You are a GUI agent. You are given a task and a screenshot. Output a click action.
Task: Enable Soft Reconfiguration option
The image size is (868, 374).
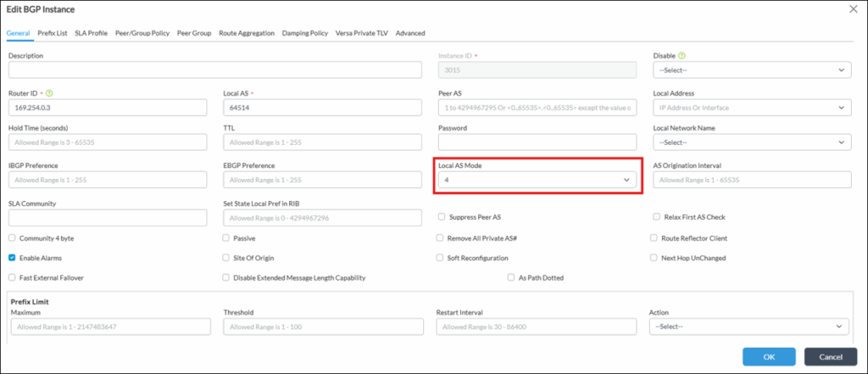(x=440, y=258)
